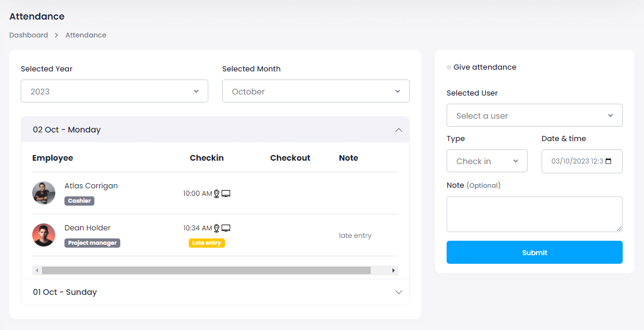Click into the optional Note text area
Image resolution: width=644 pixels, height=330 pixels.
pos(535,214)
